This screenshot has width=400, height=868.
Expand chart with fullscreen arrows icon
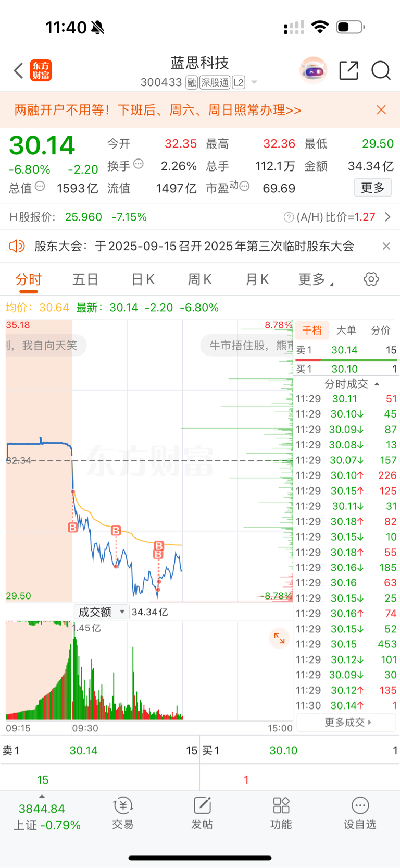click(279, 638)
